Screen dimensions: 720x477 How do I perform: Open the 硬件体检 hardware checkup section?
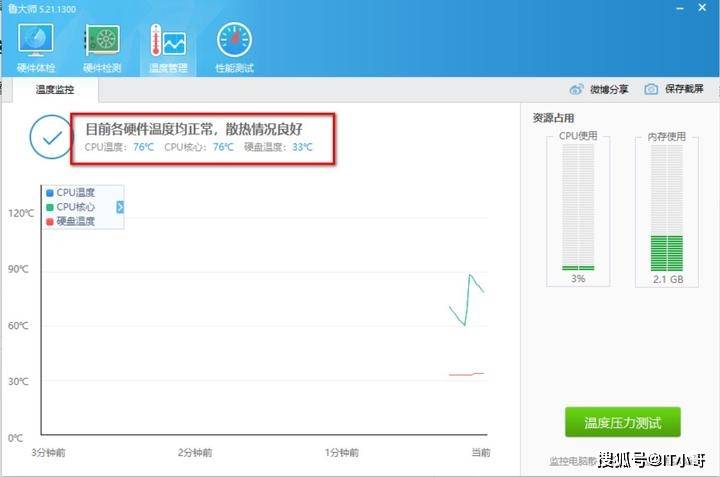click(37, 46)
